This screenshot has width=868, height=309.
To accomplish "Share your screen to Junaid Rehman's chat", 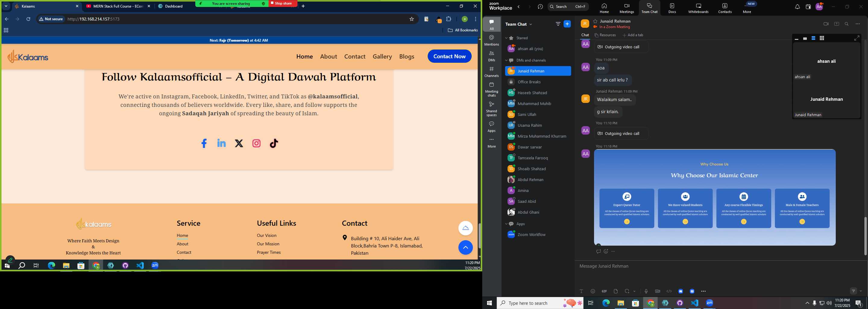I will pos(837,24).
